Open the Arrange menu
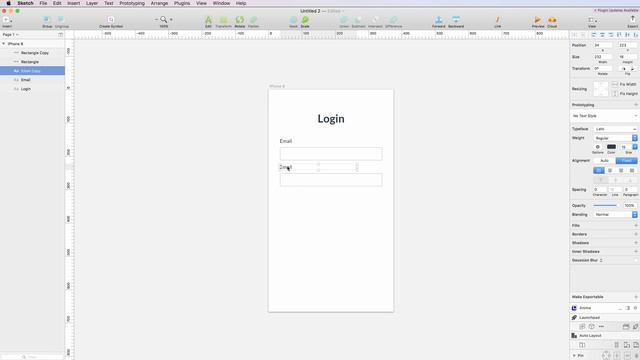This screenshot has height=360, width=640. coord(159,3)
